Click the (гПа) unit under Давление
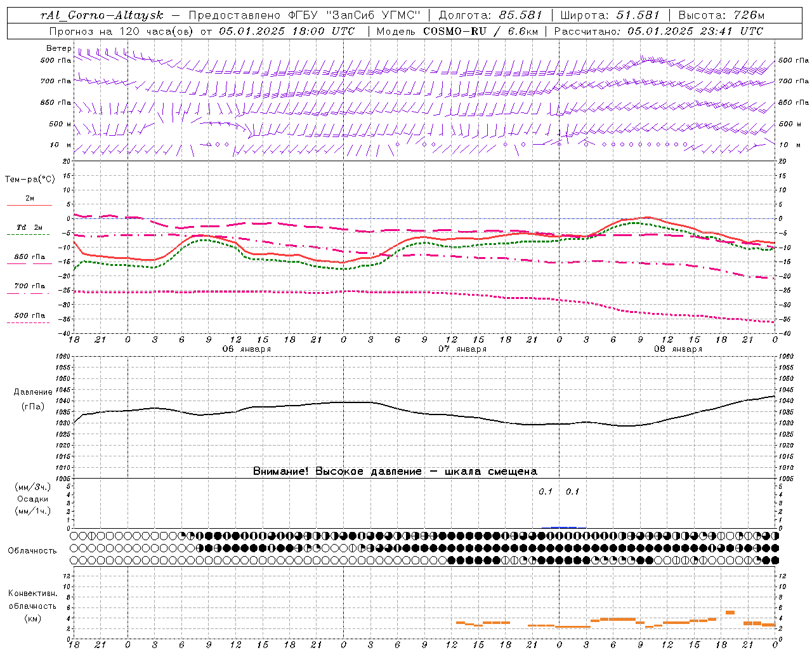 tap(32, 406)
